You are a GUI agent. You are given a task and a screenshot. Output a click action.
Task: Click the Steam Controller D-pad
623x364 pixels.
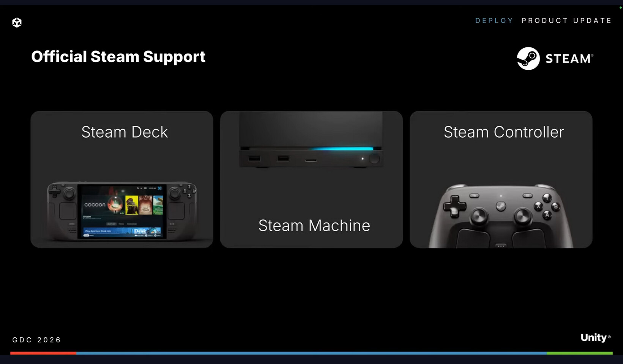(x=454, y=206)
